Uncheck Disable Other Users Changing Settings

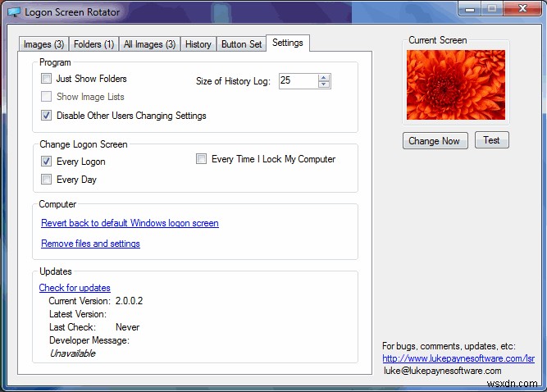(46, 116)
